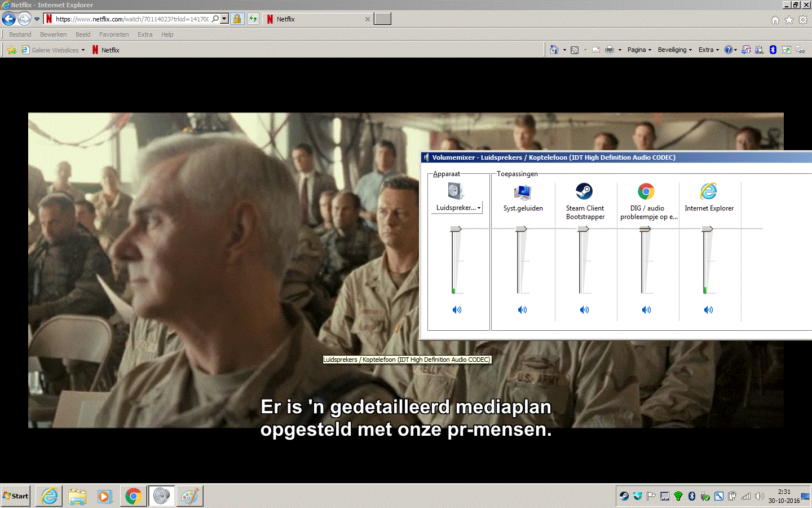Open the Netflix favorites bar link
The width and height of the screenshot is (812, 508).
tap(106, 50)
